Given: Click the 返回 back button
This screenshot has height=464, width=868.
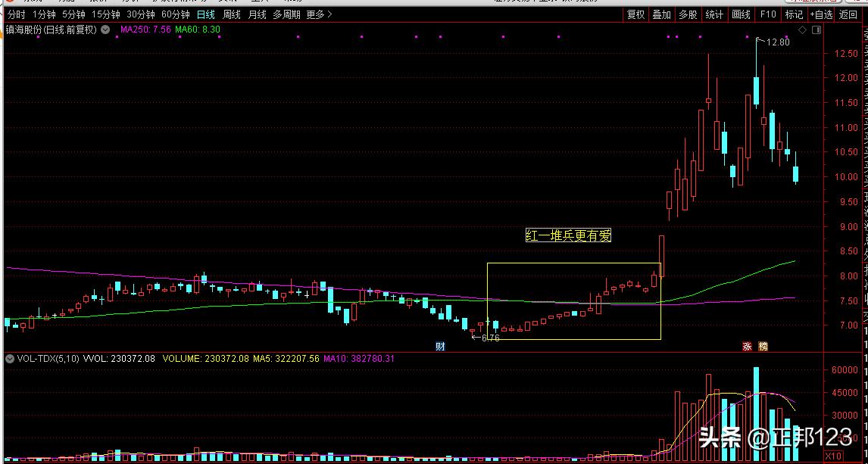Looking at the screenshot, I should click(x=848, y=15).
